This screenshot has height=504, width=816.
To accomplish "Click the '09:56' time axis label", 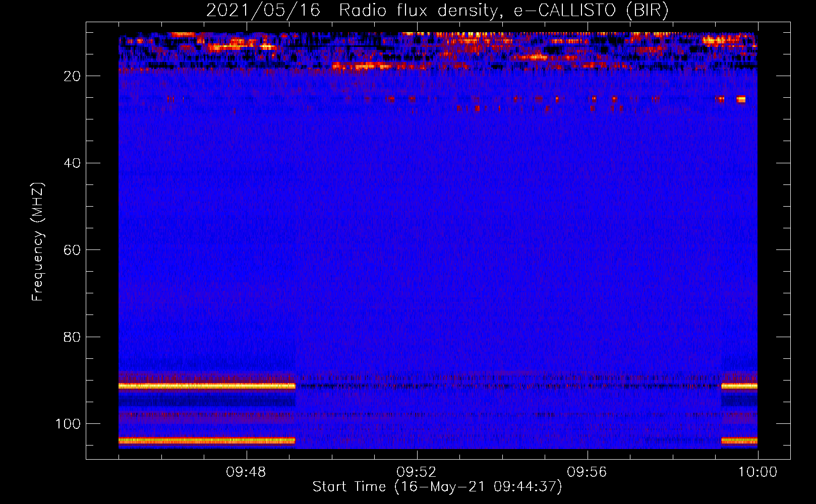I will pos(587,472).
